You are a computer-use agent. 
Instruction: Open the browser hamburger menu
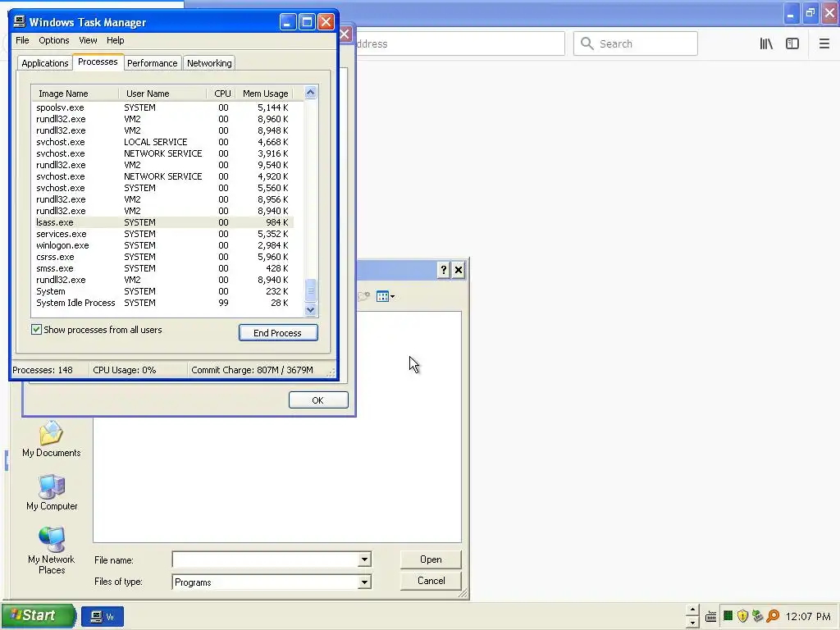824,44
